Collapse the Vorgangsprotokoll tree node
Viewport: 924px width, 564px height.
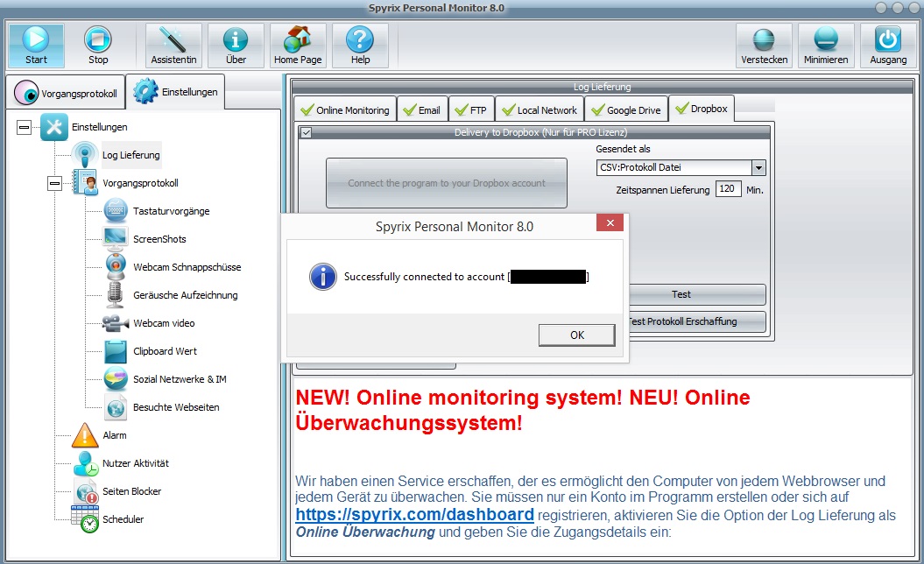point(55,183)
